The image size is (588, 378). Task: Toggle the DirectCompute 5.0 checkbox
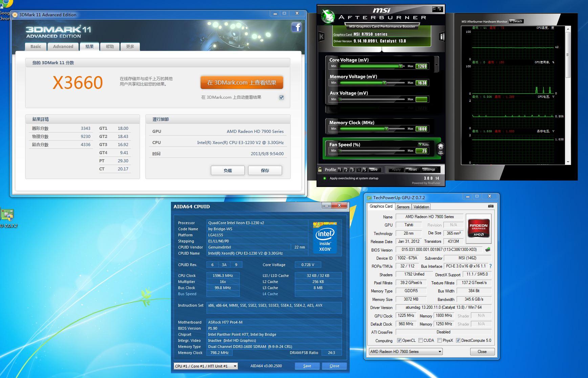click(x=458, y=340)
